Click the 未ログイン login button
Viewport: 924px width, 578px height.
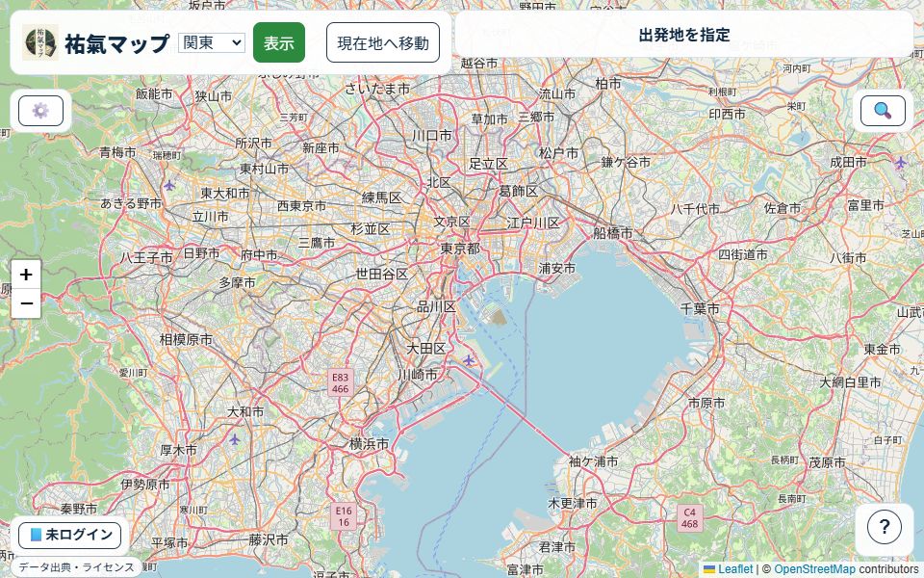click(x=70, y=535)
